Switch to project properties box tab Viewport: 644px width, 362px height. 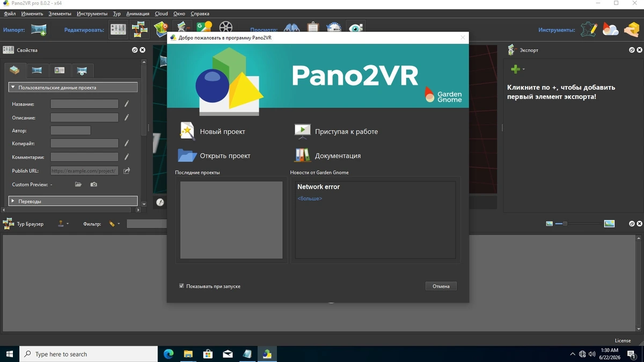pyautogui.click(x=14, y=70)
